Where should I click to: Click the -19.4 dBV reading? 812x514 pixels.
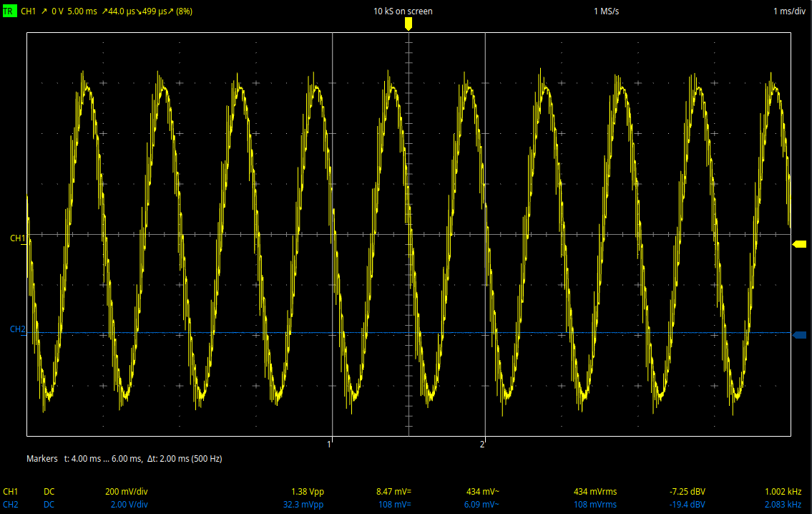(688, 505)
